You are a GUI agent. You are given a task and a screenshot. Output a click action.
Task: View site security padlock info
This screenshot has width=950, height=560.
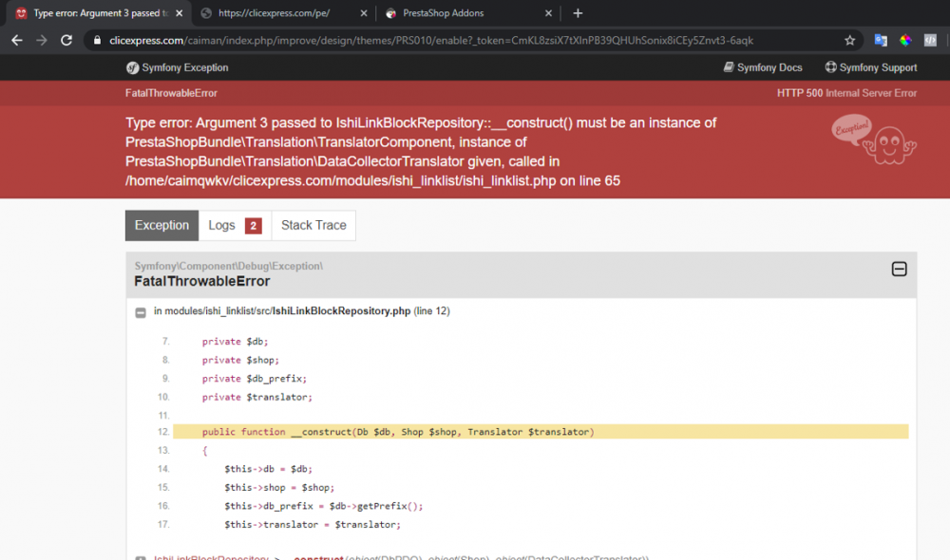[x=97, y=41]
